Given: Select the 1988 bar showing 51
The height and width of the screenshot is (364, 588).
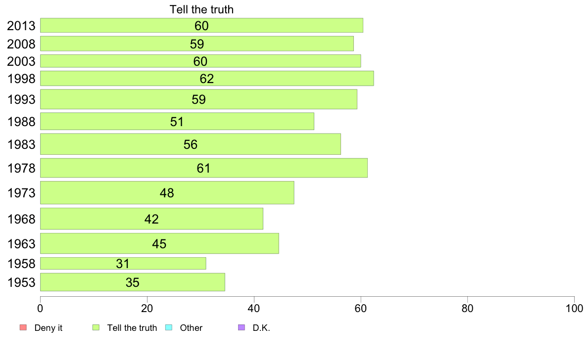Looking at the screenshot, I should pyautogui.click(x=177, y=121).
